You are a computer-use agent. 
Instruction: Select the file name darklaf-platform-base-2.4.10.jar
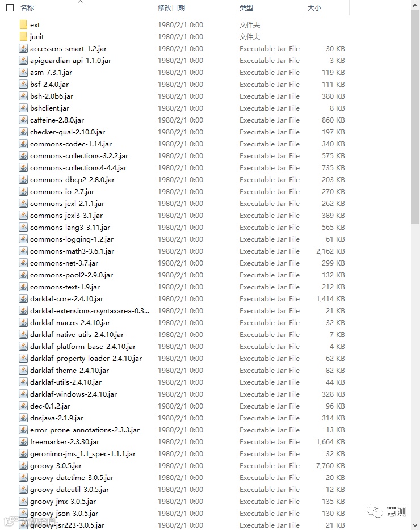tap(83, 347)
